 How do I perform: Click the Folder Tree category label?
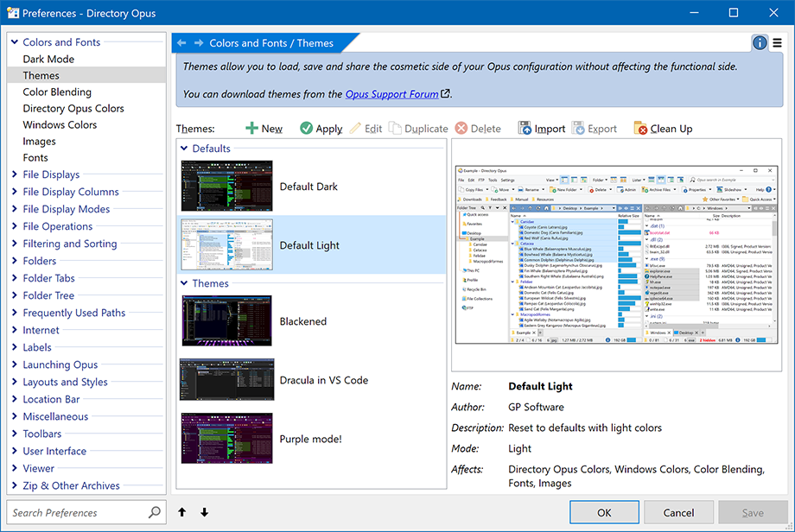[48, 295]
